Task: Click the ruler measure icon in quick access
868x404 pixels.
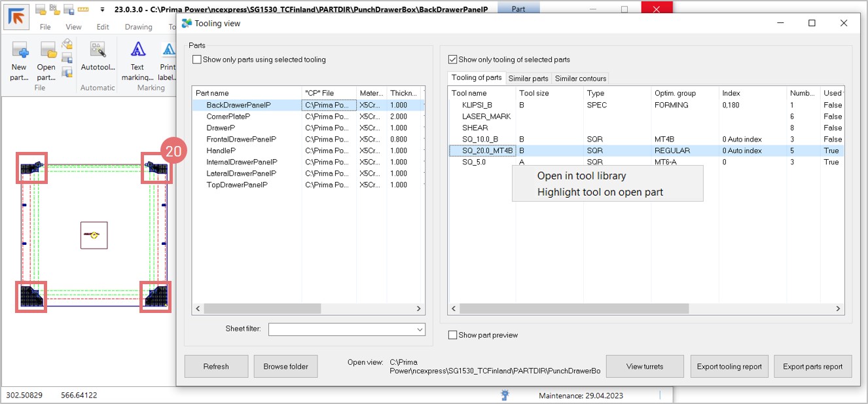Action: [x=83, y=10]
